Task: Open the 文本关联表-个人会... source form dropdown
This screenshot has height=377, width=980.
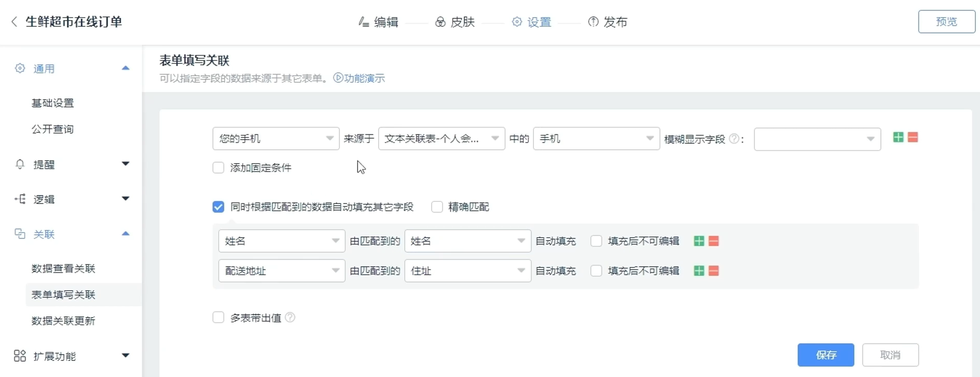Action: 441,139
